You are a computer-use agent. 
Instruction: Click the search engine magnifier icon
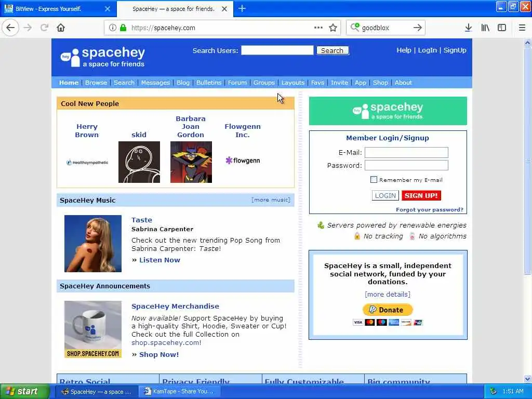click(355, 27)
